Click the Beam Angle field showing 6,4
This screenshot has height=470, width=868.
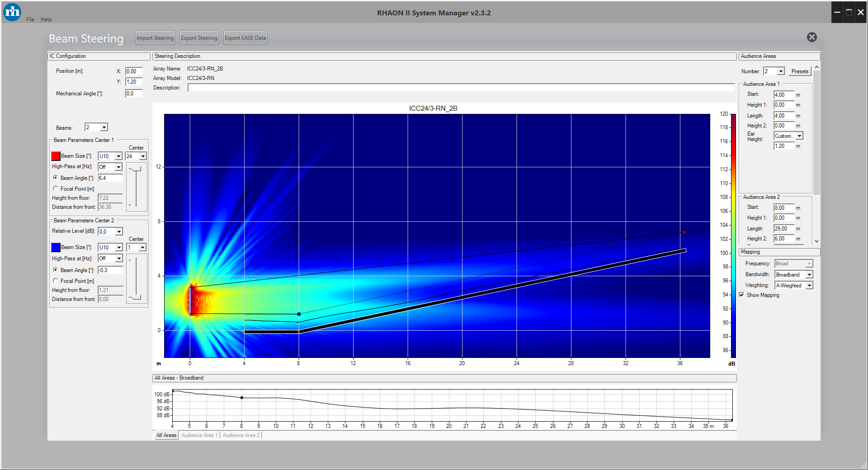[x=110, y=178]
